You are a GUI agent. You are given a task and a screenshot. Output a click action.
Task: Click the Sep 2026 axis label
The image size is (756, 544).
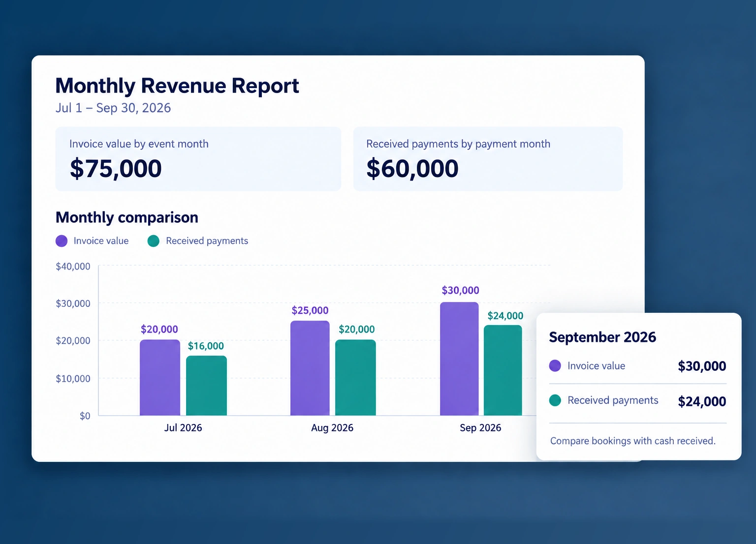pyautogui.click(x=480, y=428)
